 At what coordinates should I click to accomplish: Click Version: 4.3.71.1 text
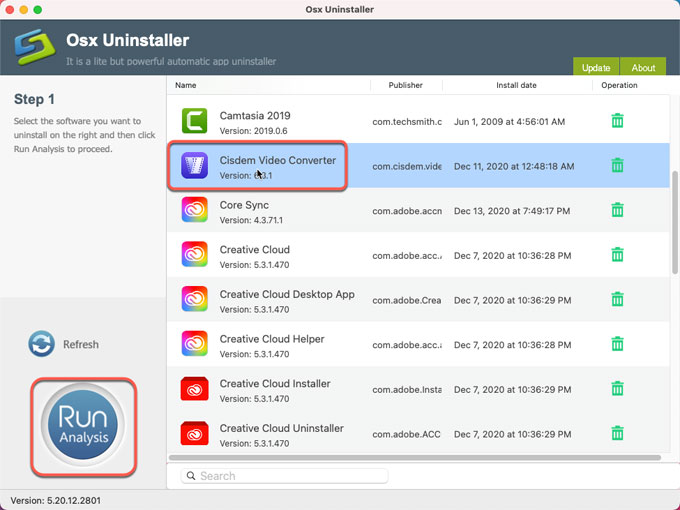pyautogui.click(x=251, y=220)
